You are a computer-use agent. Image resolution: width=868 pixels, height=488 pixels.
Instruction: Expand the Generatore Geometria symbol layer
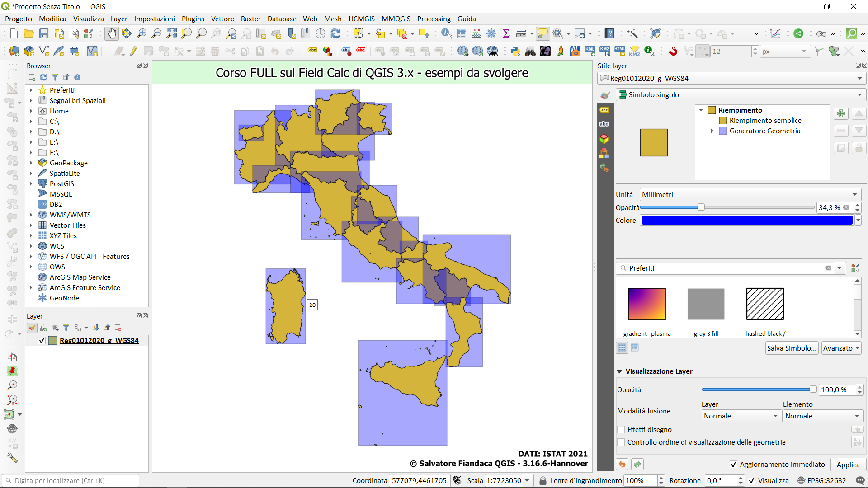pos(712,131)
